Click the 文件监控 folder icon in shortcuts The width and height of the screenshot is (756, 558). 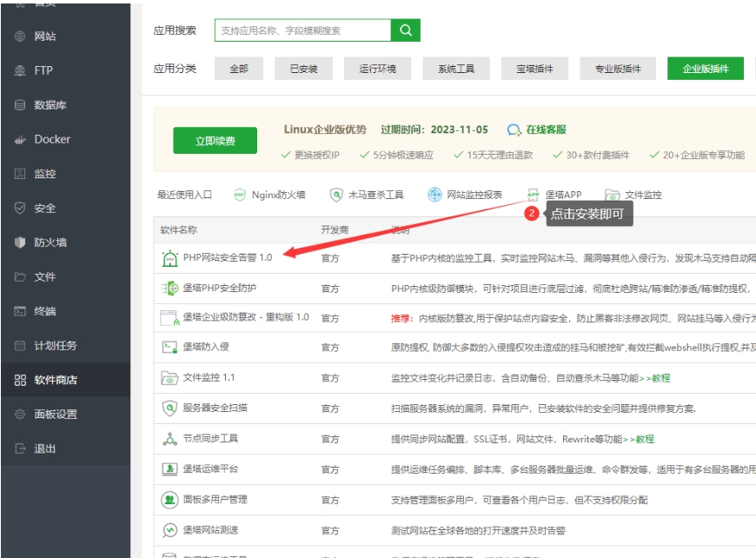tap(613, 196)
